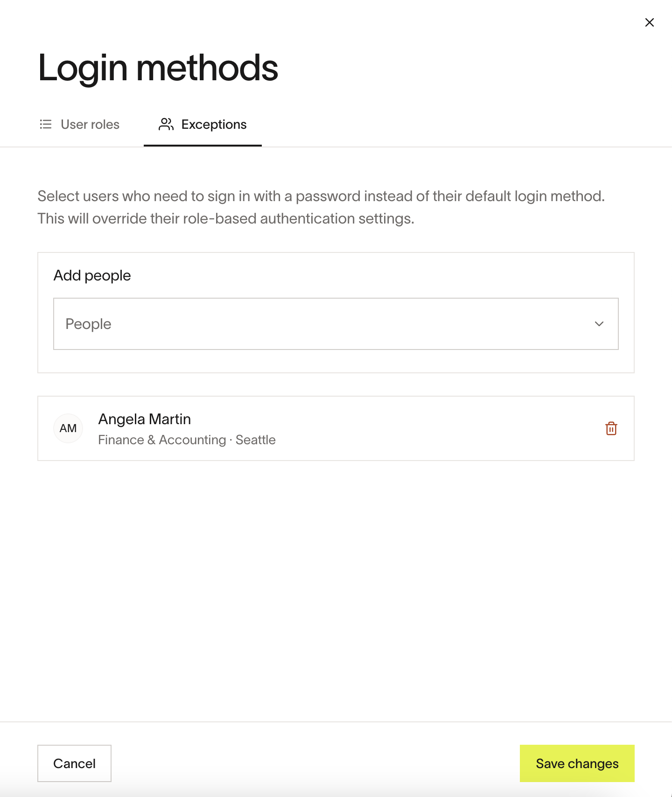Click the AM initials avatar
The width and height of the screenshot is (672, 797).
click(68, 428)
